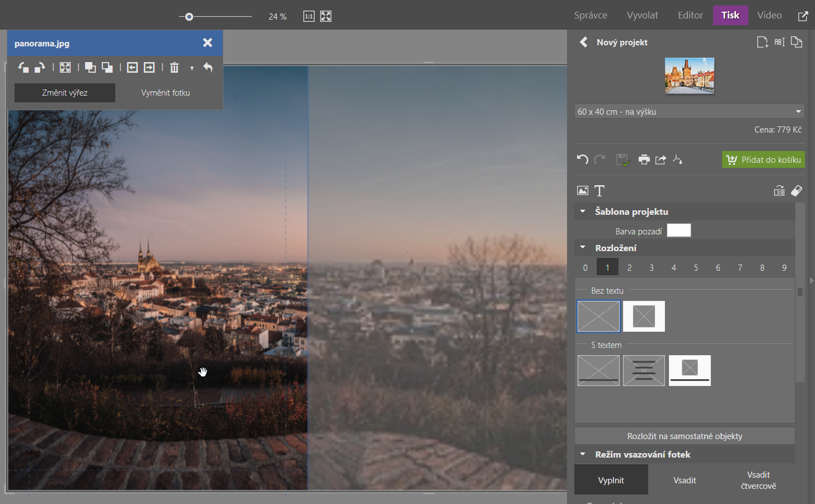
Task: Select layout count 9
Action: point(784,267)
